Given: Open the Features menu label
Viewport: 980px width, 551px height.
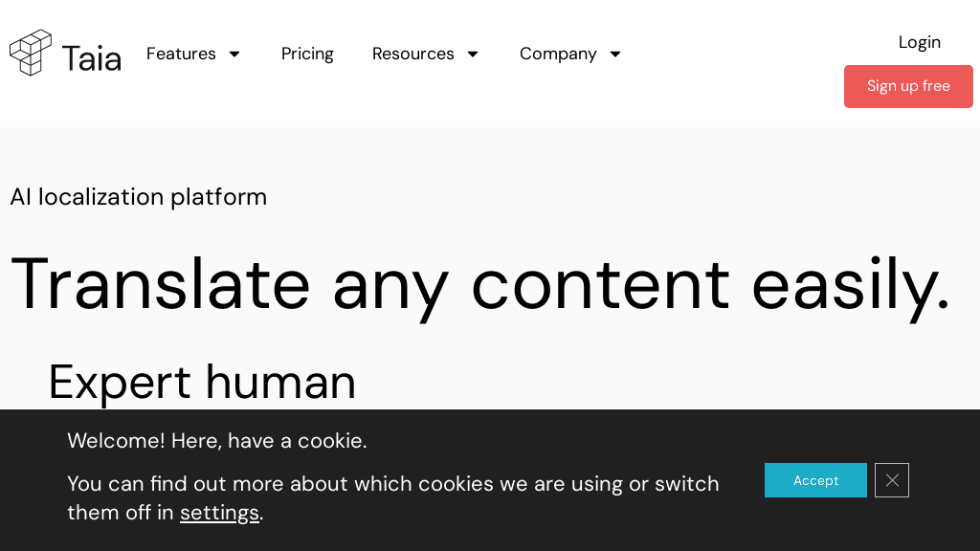Looking at the screenshot, I should coord(181,54).
